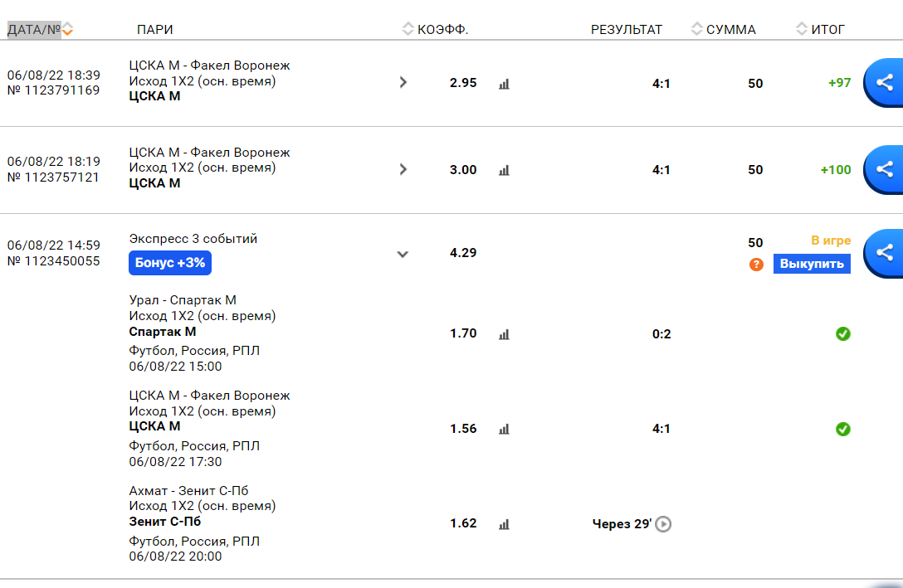Screen dimensions: 903x588
Task: Open statistics icon beside coefficient 1.70
Action: click(504, 334)
